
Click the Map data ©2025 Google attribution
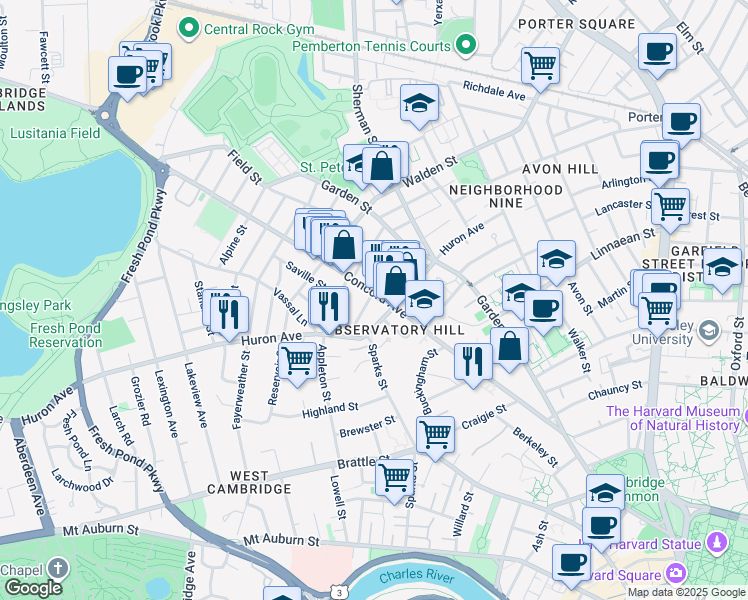pyautogui.click(x=686, y=592)
